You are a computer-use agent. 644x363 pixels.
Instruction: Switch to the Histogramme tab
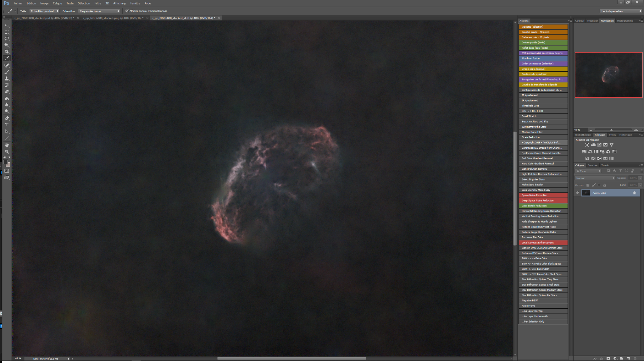(x=625, y=21)
